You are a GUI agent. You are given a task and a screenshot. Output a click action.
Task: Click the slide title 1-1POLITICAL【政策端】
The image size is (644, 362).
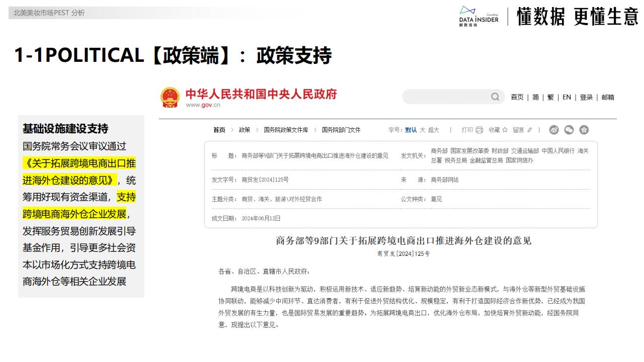click(124, 55)
